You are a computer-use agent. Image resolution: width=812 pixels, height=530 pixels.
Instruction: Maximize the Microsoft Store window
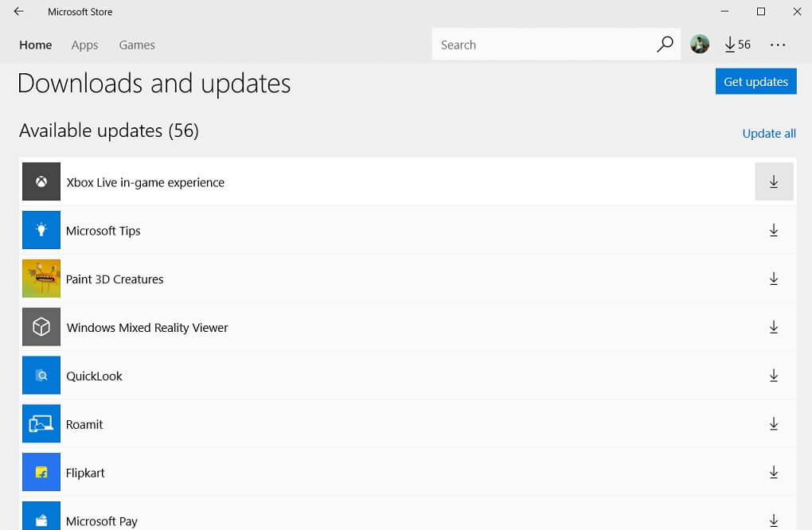pos(761,11)
